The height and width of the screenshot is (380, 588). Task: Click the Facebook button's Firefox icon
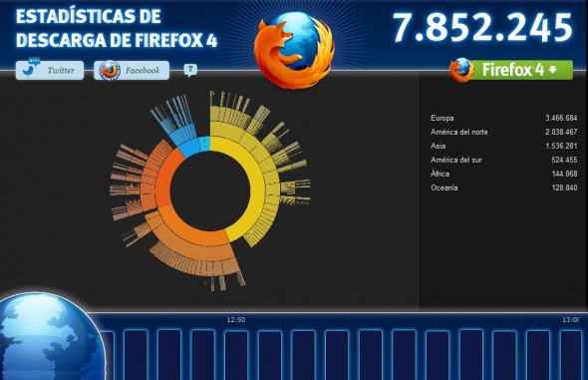click(x=109, y=70)
